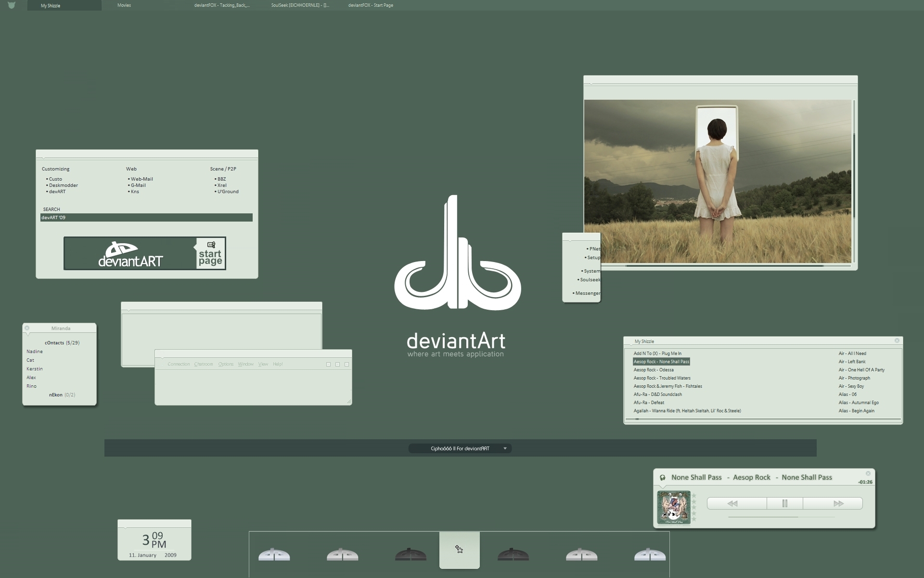Select 'Aesop Rock - None Shall Pass' in playlist
The height and width of the screenshot is (578, 924).
[661, 362]
